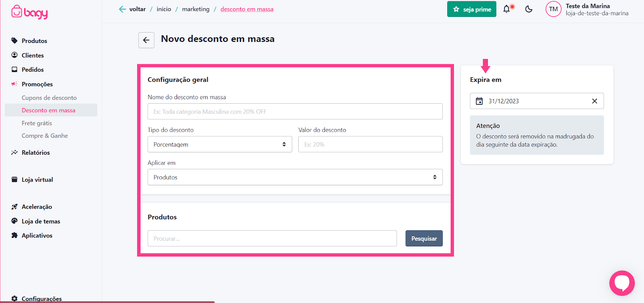Open Loja virtual in sidebar
This screenshot has width=644, height=303.
pyautogui.click(x=37, y=180)
